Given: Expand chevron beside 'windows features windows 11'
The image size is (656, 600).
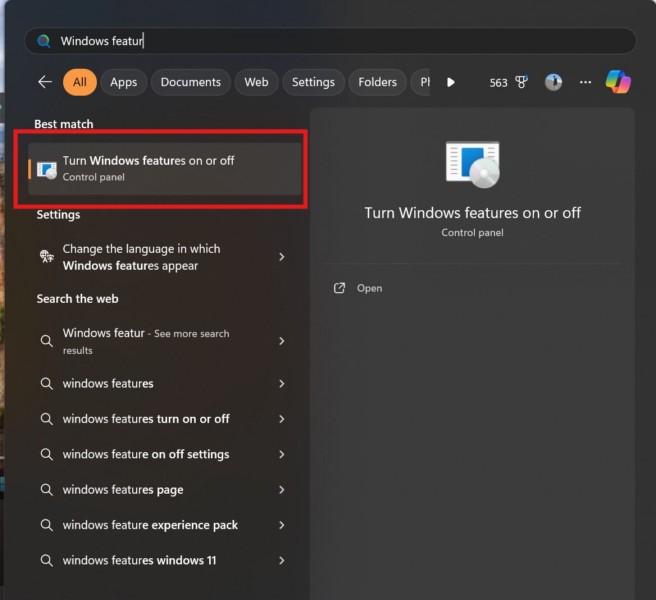Looking at the screenshot, I should [x=282, y=561].
